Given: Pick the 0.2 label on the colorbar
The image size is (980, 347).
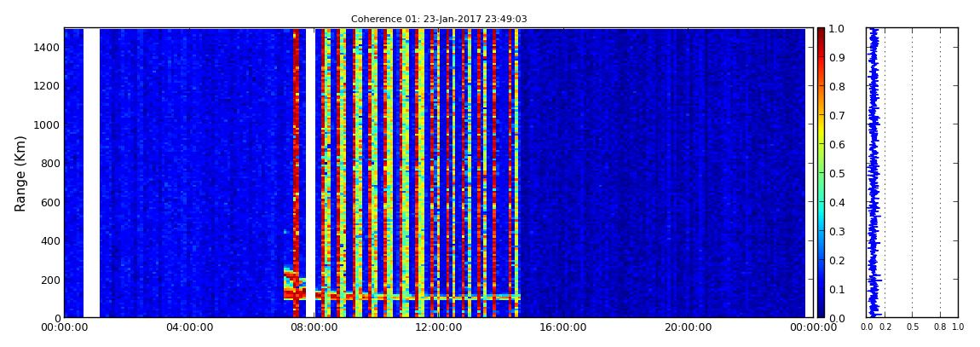Looking at the screenshot, I should click(x=837, y=260).
